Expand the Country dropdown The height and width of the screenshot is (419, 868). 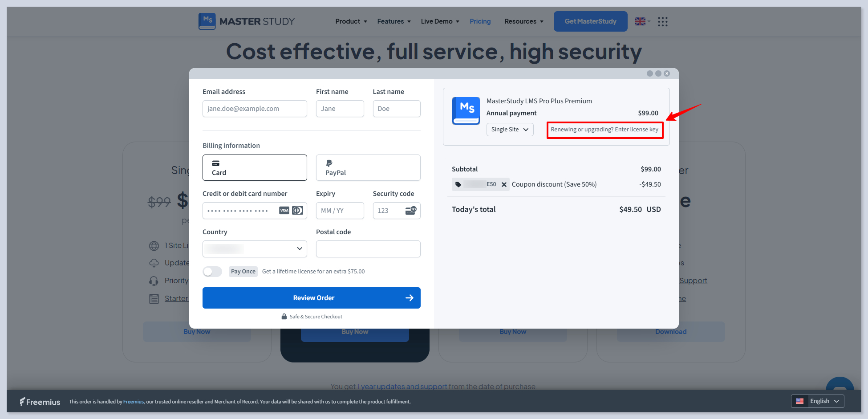tap(255, 249)
